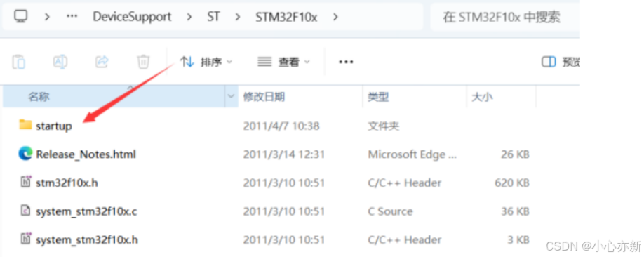Click the 文件夹 type cell
The image size is (644, 257).
[x=383, y=126]
